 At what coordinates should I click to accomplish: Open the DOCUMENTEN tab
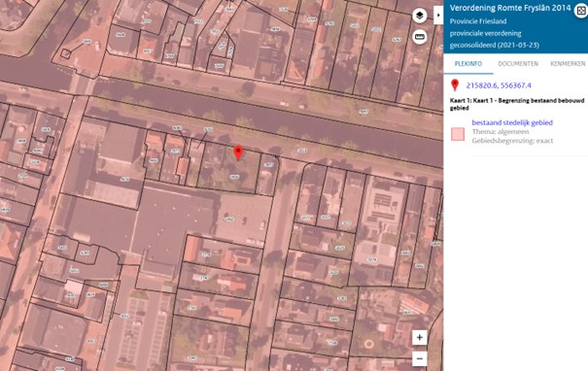tap(518, 64)
